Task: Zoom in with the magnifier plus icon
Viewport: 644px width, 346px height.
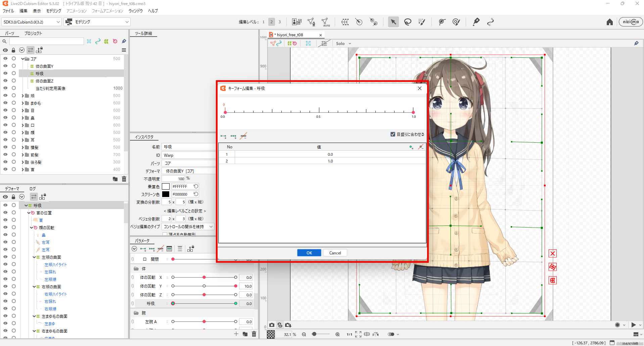Action: click(x=337, y=334)
